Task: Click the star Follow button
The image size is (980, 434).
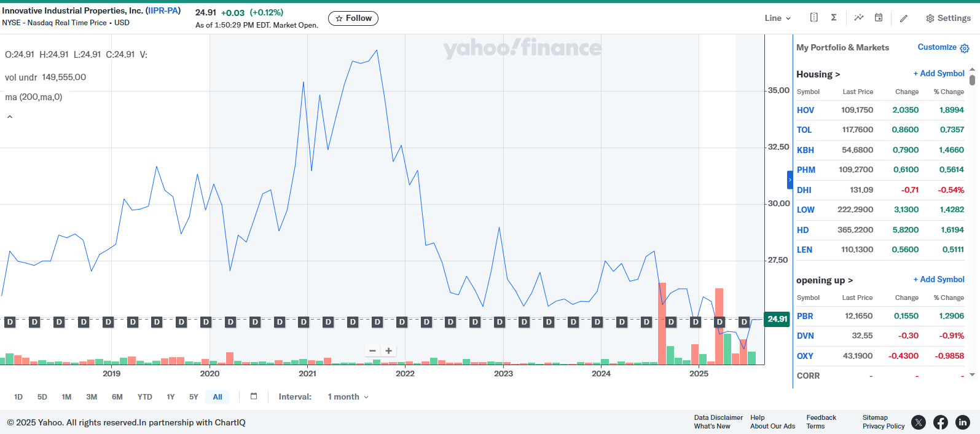Action: 353,18
